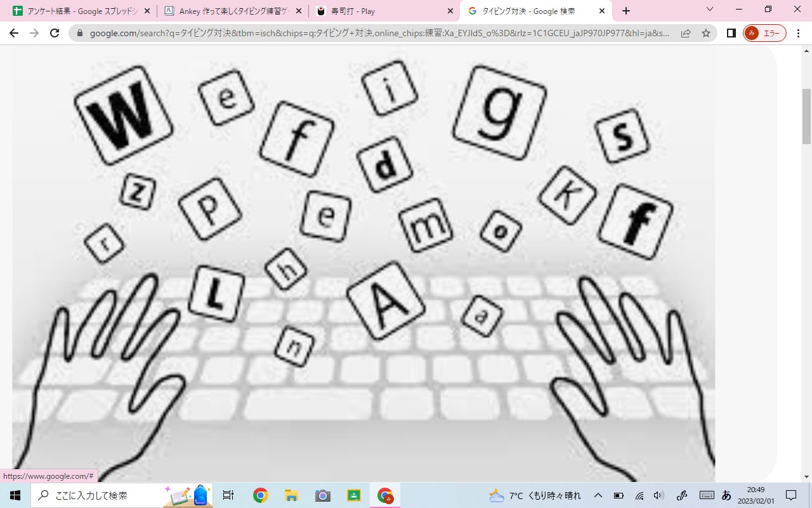This screenshot has height=508, width=812.
Task: Expand the hidden system tray icons
Action: click(598, 495)
